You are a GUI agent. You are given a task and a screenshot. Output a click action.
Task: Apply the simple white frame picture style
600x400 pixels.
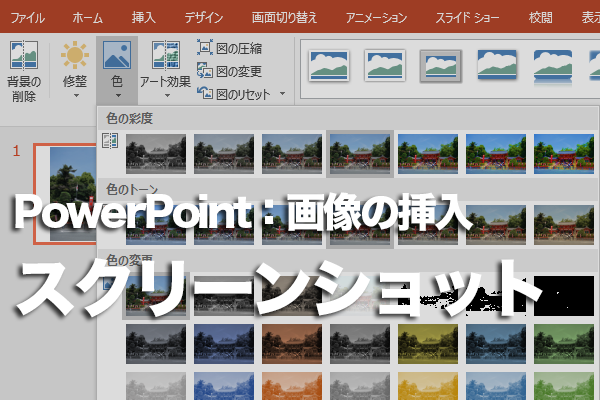pyautogui.click(x=329, y=66)
